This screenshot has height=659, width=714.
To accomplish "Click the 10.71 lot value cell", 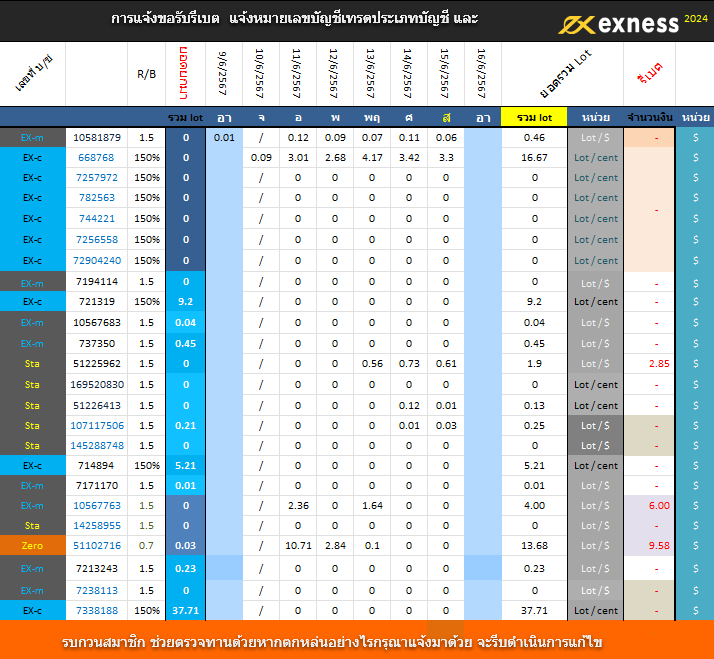I will point(297,546).
